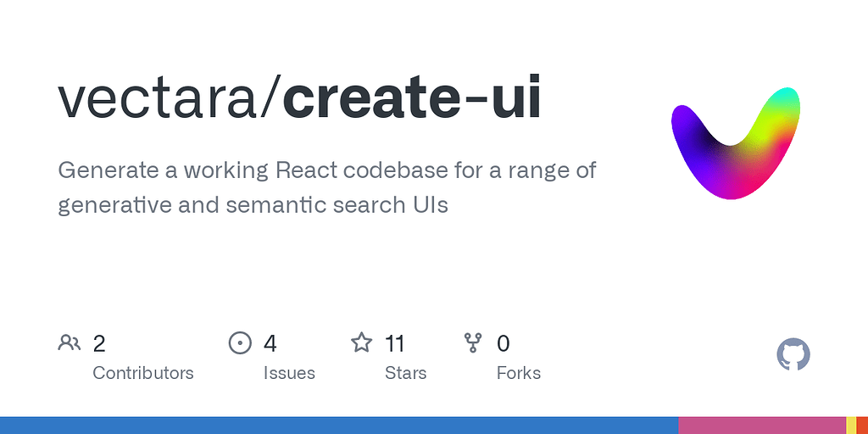The width and height of the screenshot is (868, 434).
Task: Open the GitHub octocat logo
Action: click(793, 354)
